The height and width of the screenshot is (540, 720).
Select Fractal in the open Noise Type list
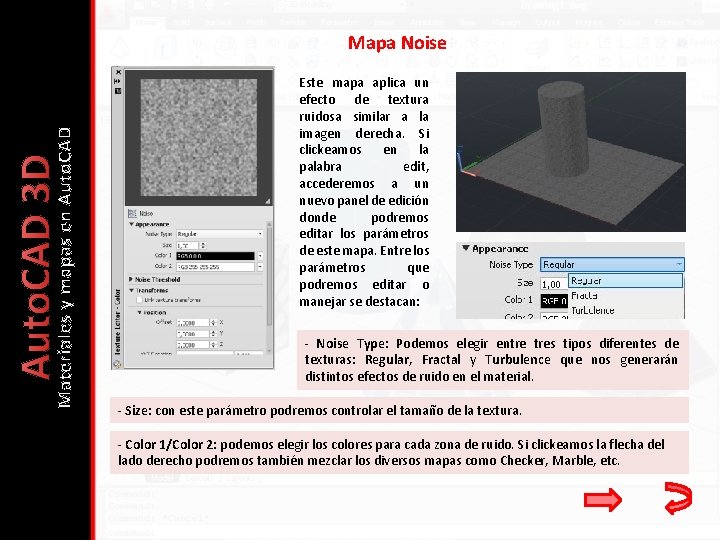click(625, 295)
